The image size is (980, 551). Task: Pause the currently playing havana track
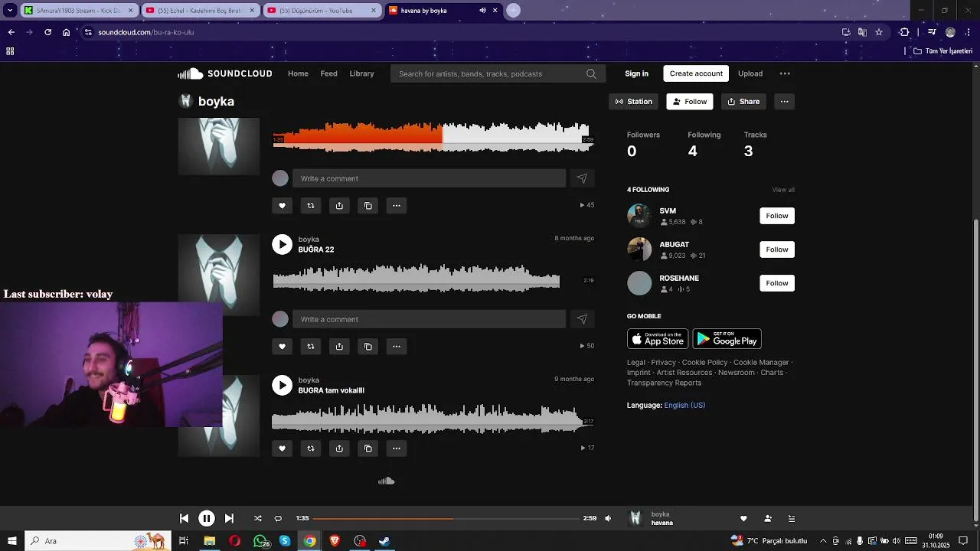207,518
